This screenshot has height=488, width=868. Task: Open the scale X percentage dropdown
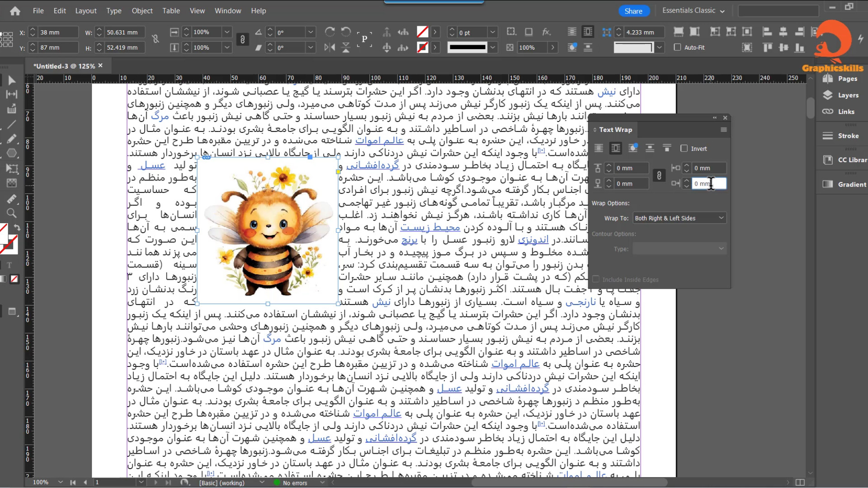tap(227, 32)
